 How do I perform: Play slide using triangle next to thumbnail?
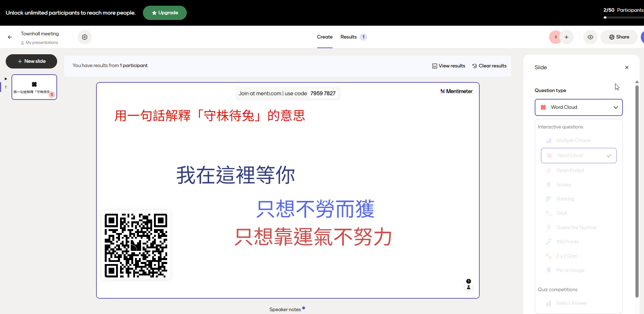coord(6,79)
